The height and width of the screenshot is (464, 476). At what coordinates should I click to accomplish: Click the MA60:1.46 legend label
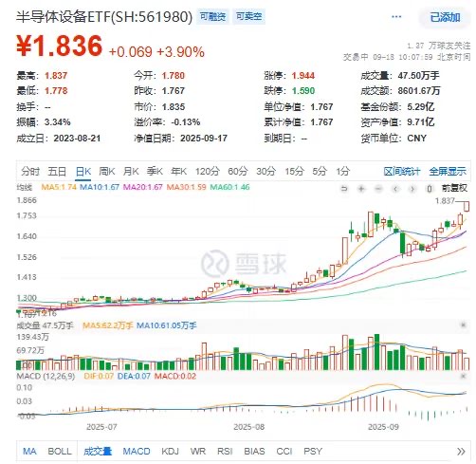(229, 187)
